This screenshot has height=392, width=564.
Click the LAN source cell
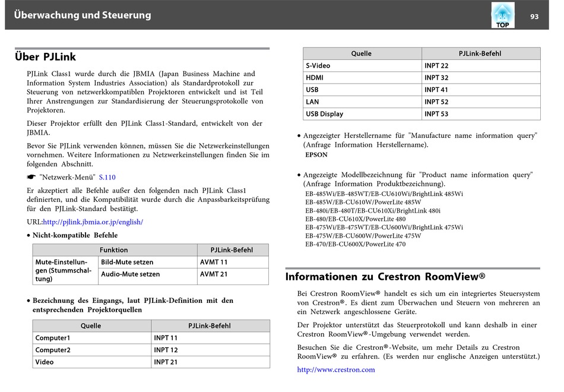(x=362, y=102)
